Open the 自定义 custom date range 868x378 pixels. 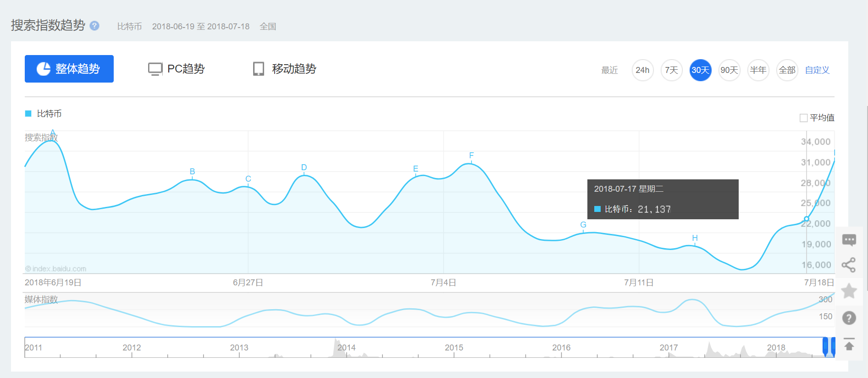[x=817, y=70]
